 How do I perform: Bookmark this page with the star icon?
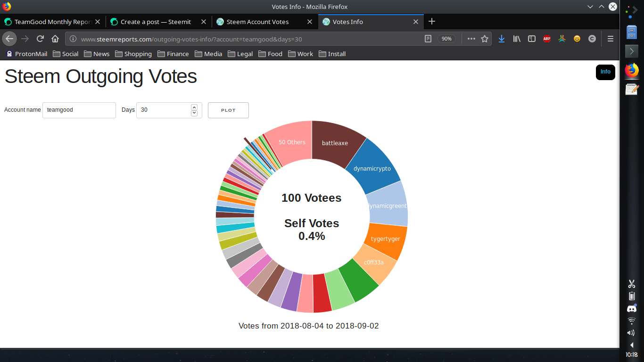[485, 39]
